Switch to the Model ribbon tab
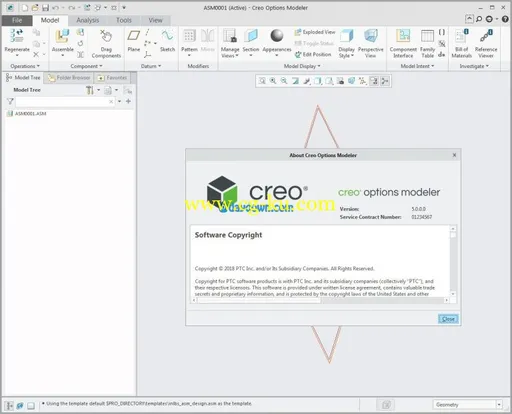This screenshot has height=414, width=512. point(50,20)
